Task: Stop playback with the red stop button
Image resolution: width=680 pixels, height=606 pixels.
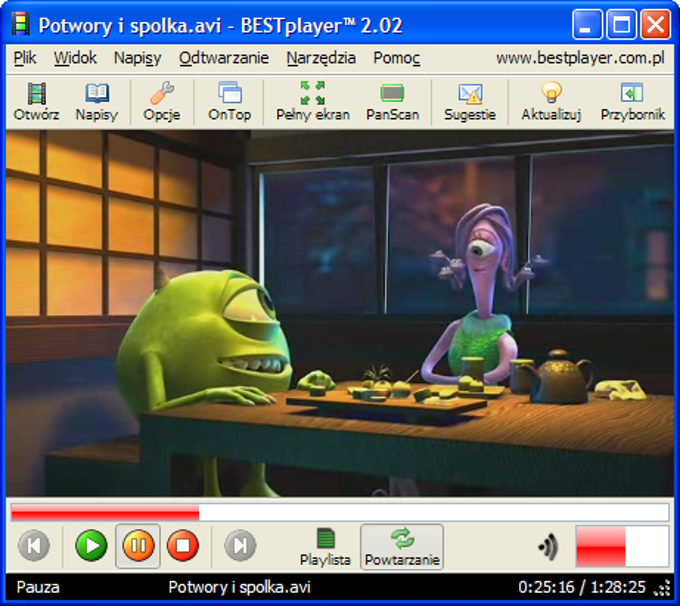Action: point(183,545)
